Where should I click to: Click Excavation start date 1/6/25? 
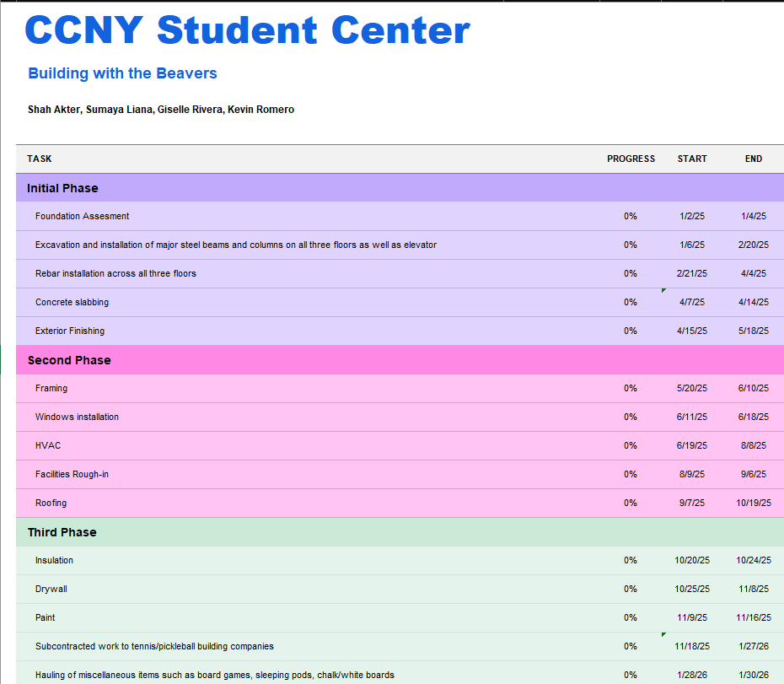692,245
